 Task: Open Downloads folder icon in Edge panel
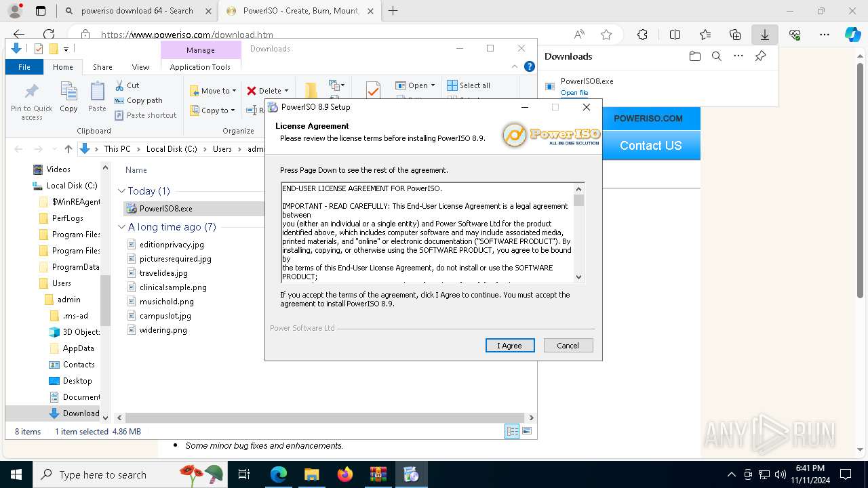pos(694,56)
